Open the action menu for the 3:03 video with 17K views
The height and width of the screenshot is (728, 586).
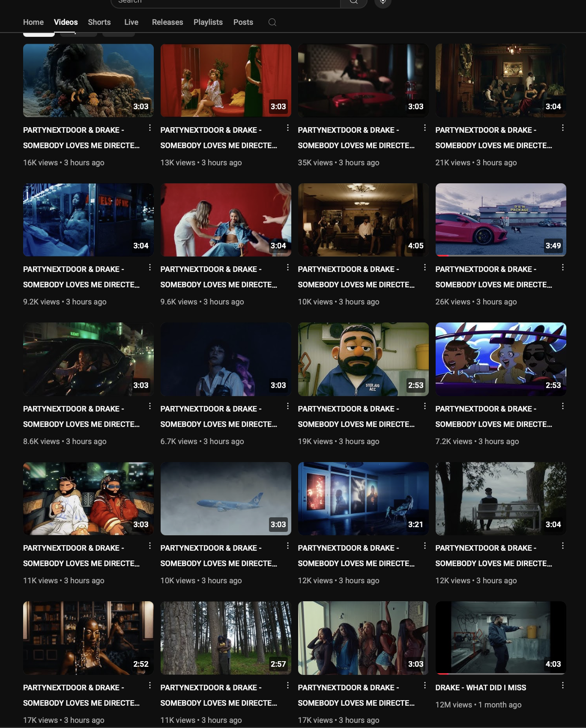click(425, 685)
